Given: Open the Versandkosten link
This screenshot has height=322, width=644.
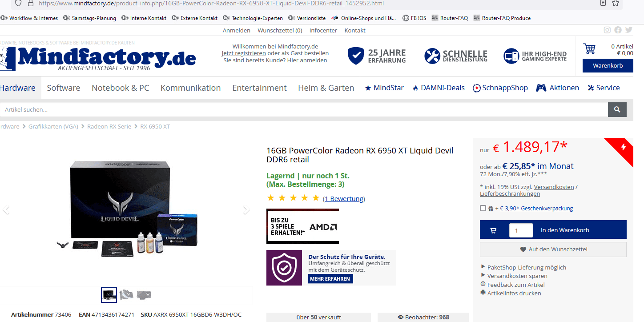Looking at the screenshot, I should click(554, 187).
